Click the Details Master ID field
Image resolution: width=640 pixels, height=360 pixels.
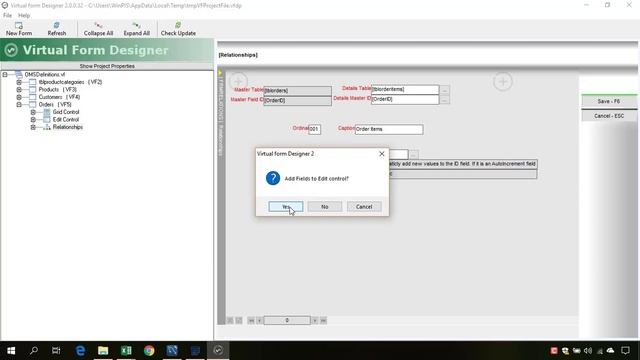tap(405, 99)
